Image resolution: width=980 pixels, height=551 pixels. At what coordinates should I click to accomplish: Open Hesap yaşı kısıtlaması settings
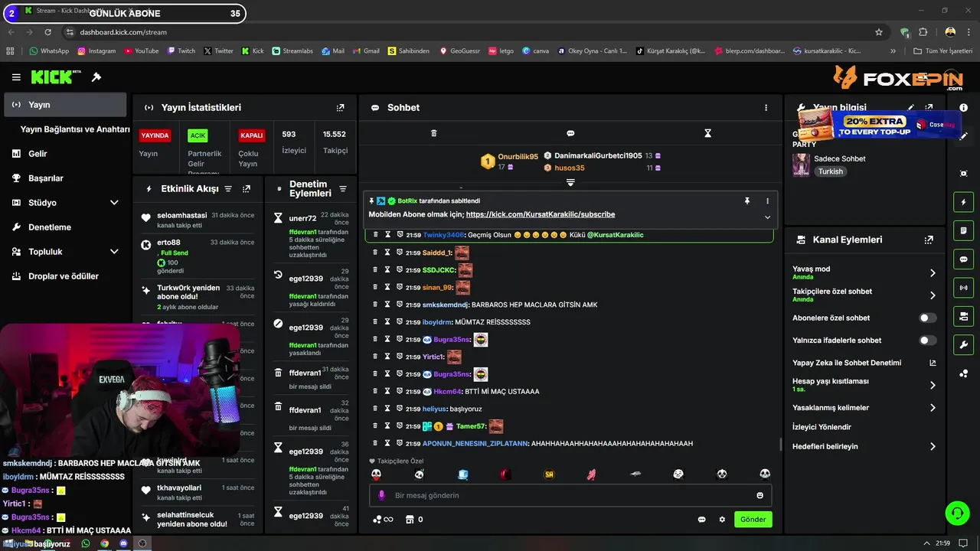pos(864,385)
